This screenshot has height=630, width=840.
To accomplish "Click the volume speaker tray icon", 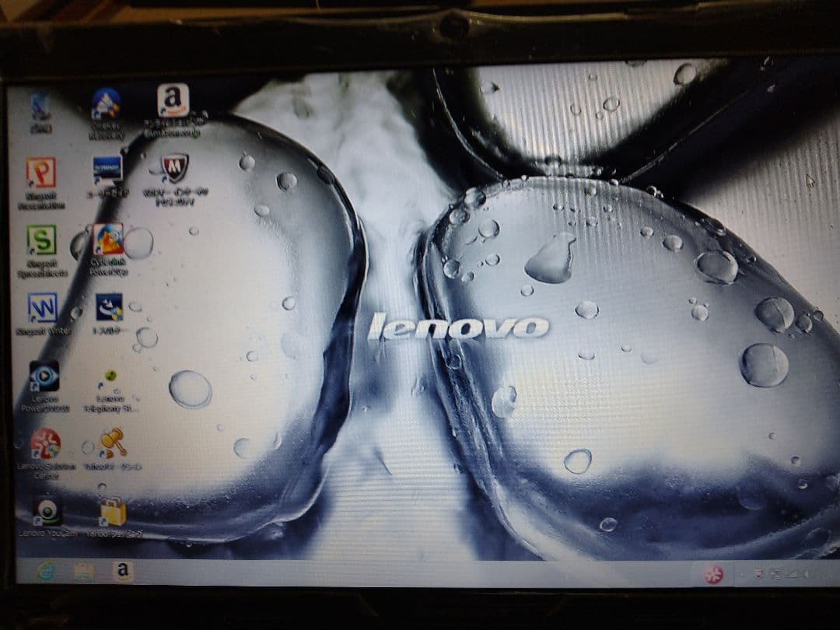I will [x=805, y=574].
